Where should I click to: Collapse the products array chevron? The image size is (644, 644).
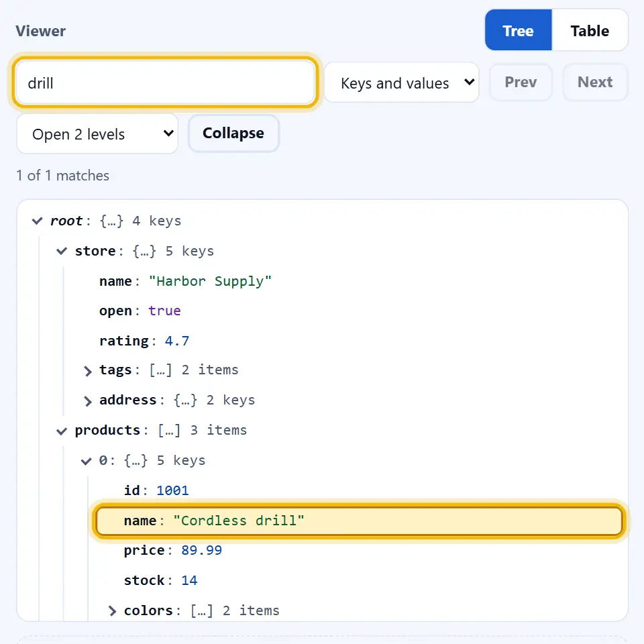(62, 431)
